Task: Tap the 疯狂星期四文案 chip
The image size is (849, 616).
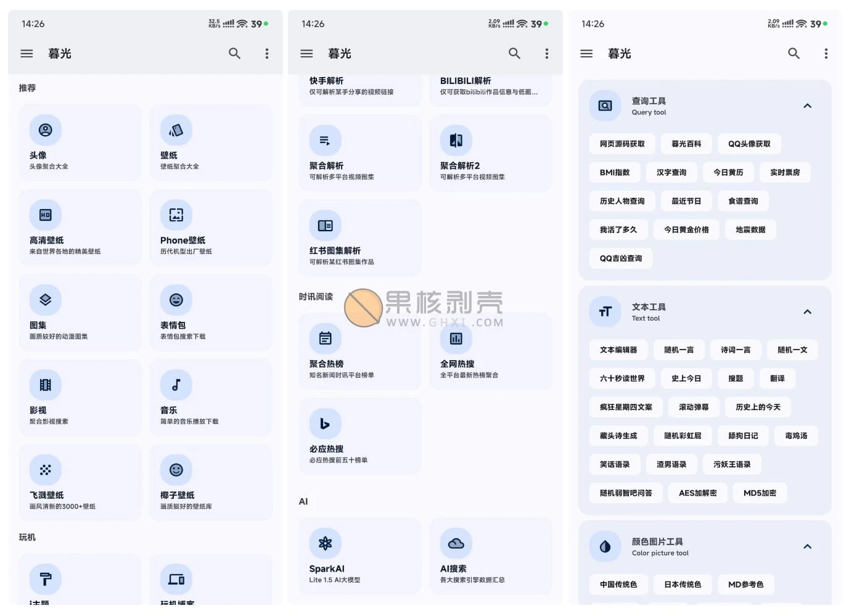Action: pos(626,407)
